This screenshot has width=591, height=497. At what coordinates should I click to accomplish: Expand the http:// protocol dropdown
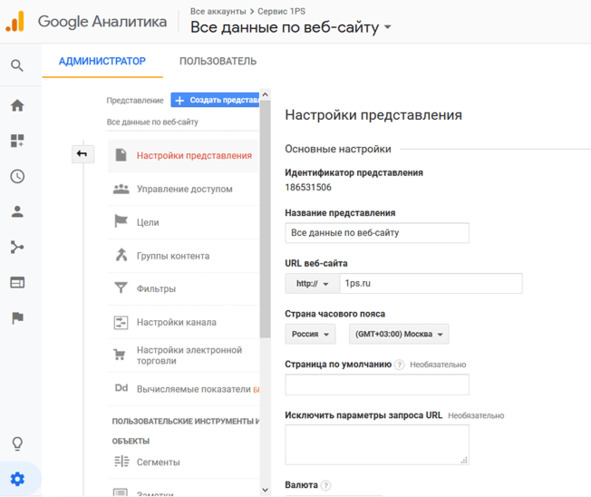[312, 283]
